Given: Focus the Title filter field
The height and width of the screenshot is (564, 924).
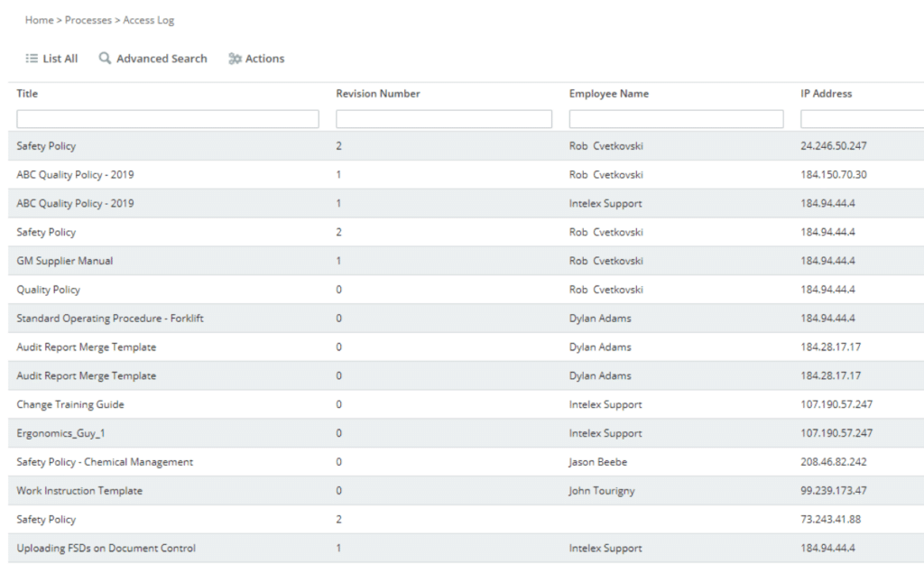Looking at the screenshot, I should pos(168,119).
